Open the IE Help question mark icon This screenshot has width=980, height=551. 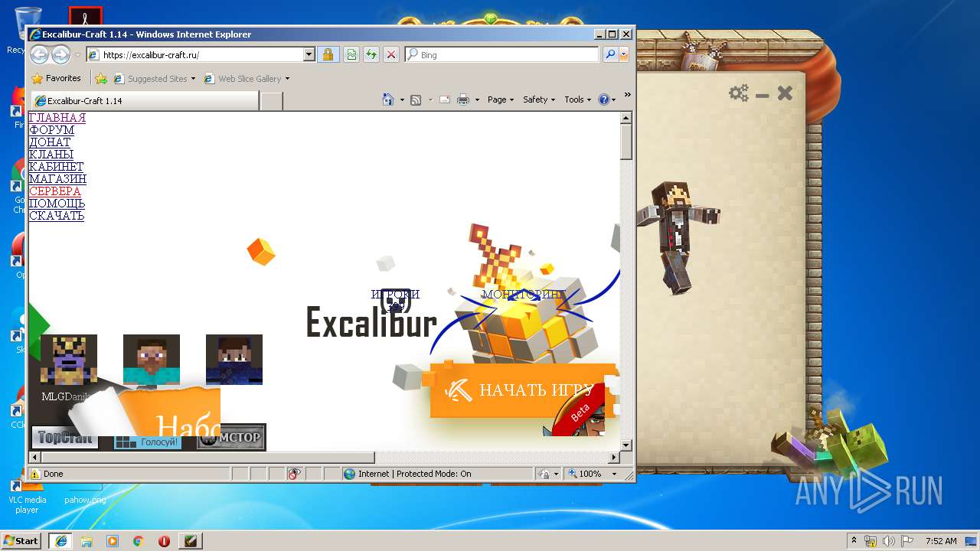(x=603, y=99)
